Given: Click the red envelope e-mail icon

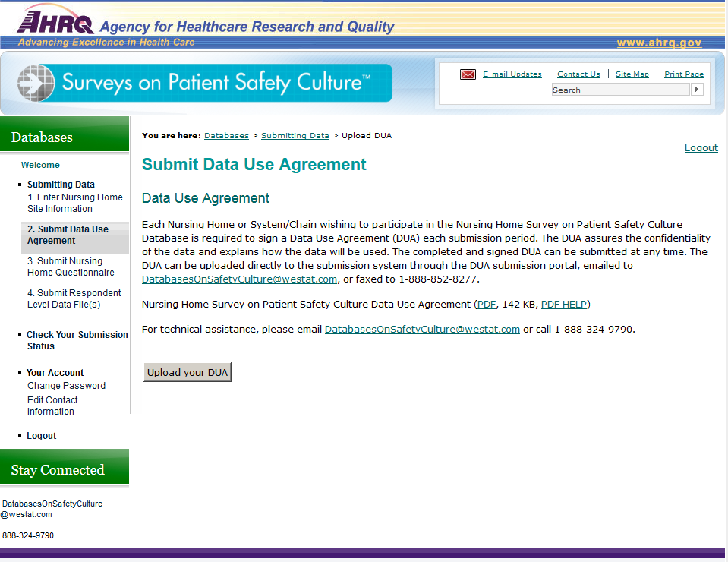Looking at the screenshot, I should [468, 74].
